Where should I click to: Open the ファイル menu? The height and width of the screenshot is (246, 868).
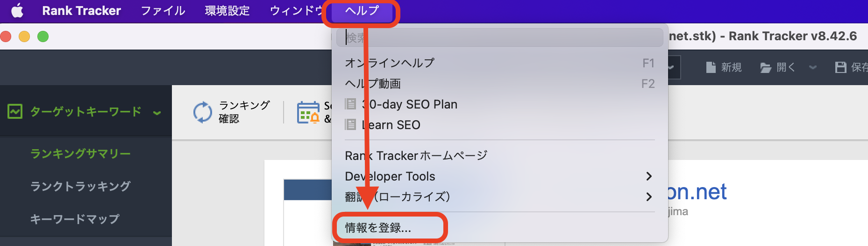pos(163,10)
